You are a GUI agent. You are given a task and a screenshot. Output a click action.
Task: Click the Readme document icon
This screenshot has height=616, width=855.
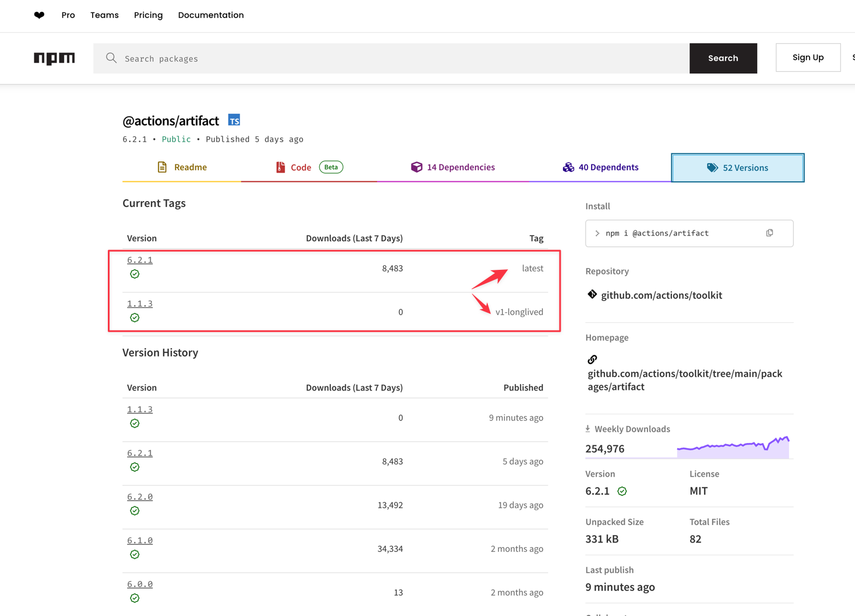point(162,167)
